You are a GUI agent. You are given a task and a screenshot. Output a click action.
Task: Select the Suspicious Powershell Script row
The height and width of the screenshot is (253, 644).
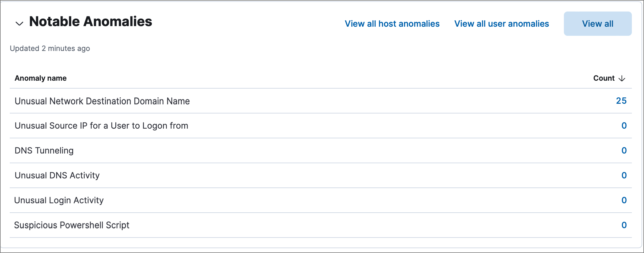pos(72,225)
